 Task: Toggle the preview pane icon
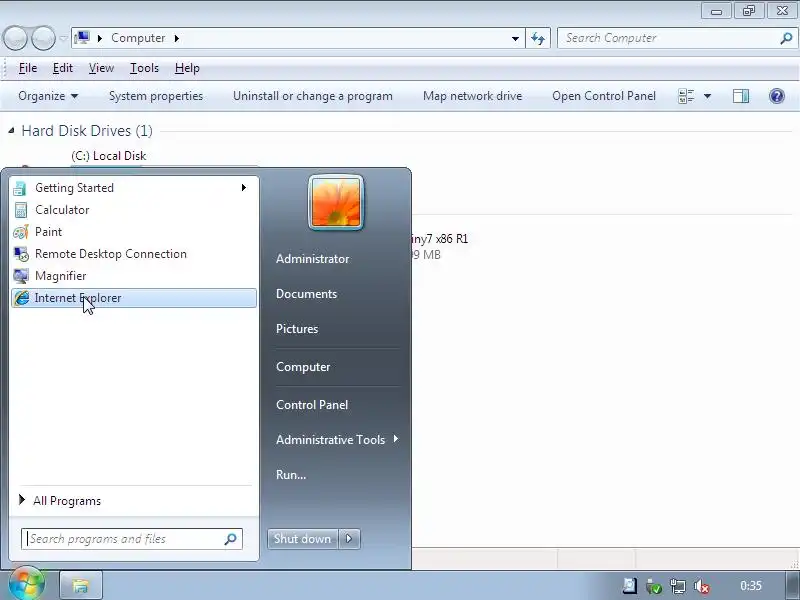click(x=741, y=96)
